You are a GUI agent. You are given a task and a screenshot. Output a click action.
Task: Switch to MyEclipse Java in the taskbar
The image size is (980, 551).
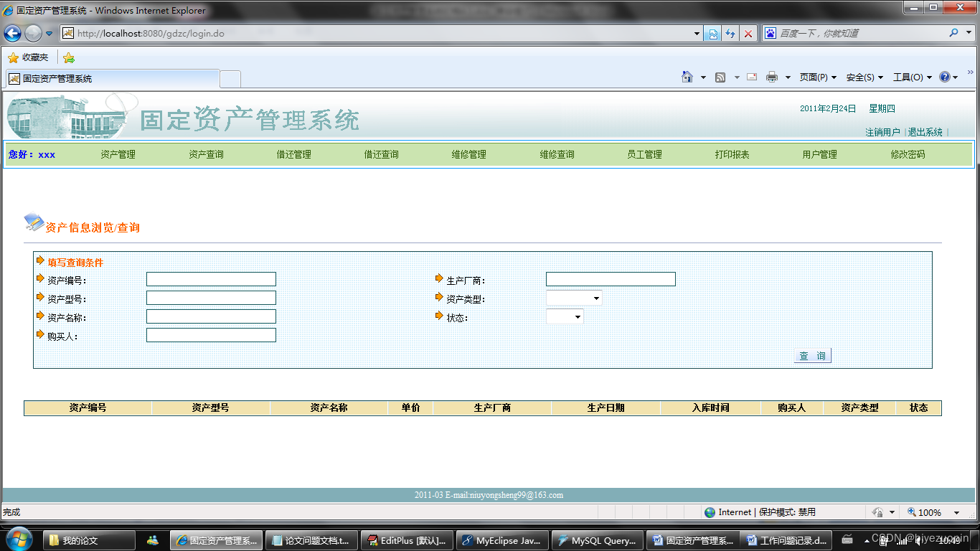[502, 540]
